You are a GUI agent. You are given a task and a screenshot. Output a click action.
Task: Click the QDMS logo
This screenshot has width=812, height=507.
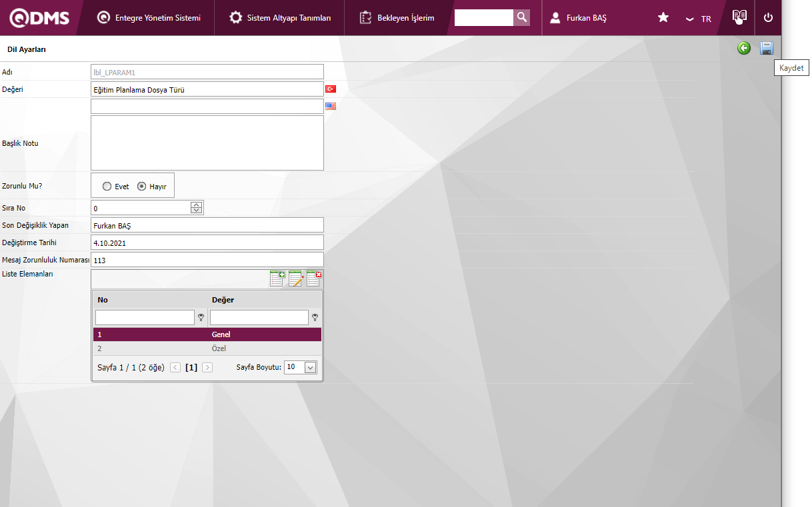(x=40, y=18)
